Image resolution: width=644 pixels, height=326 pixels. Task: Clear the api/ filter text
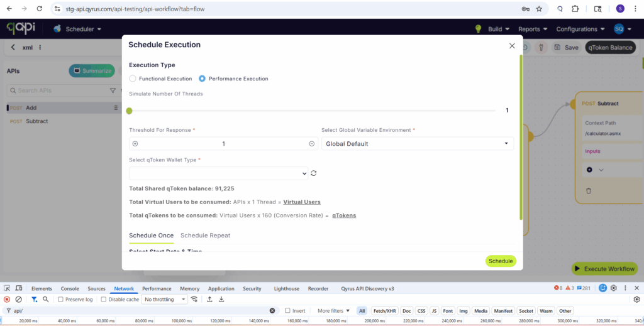point(272,311)
